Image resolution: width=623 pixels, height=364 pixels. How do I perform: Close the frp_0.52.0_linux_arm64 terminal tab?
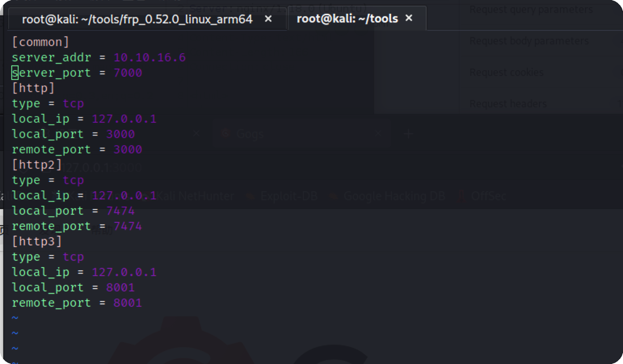[x=268, y=19]
